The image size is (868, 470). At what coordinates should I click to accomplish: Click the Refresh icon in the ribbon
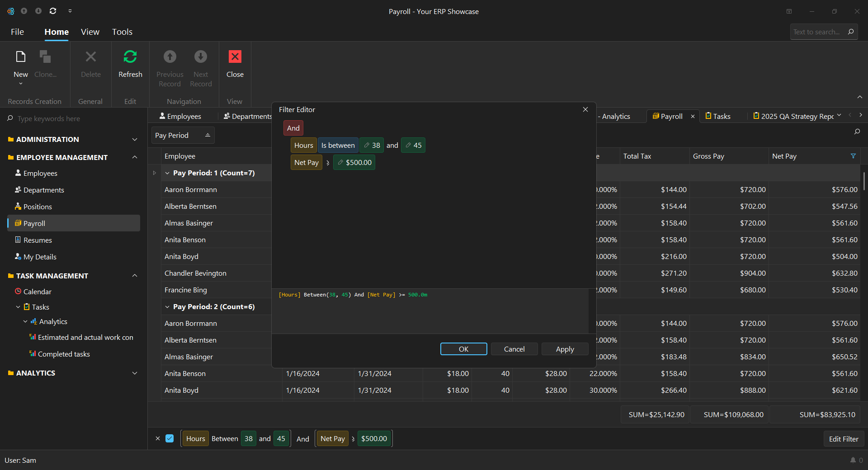[130, 57]
